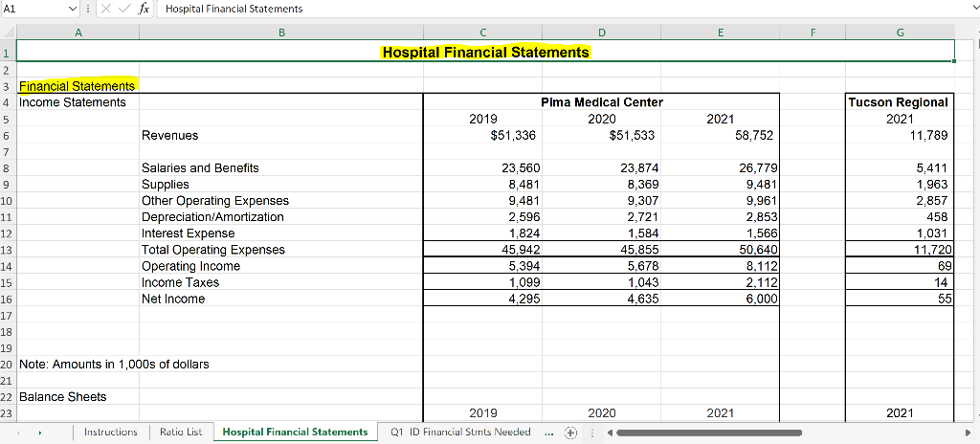The height and width of the screenshot is (444, 980).
Task: Select the Hospital Financial Statements sheet tab
Action: [295, 433]
